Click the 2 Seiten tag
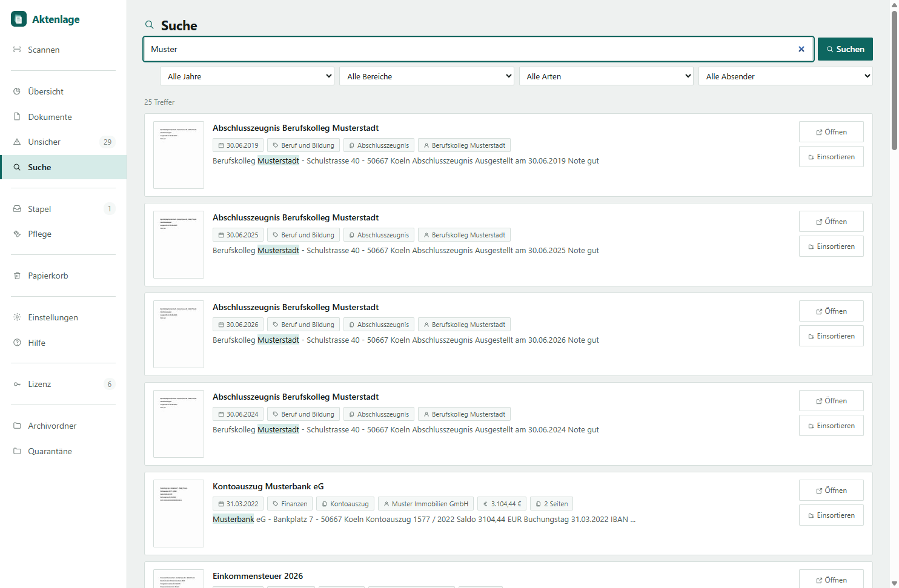899x588 pixels. coord(552,504)
